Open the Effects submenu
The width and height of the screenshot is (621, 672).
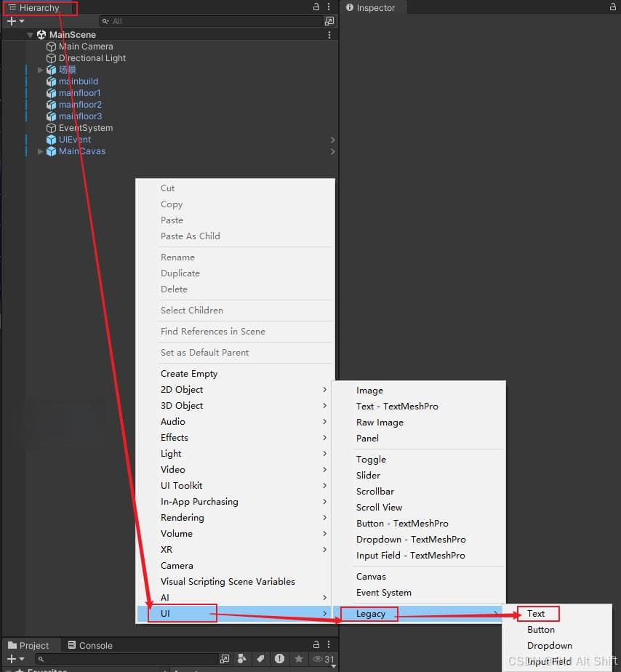[x=234, y=438]
